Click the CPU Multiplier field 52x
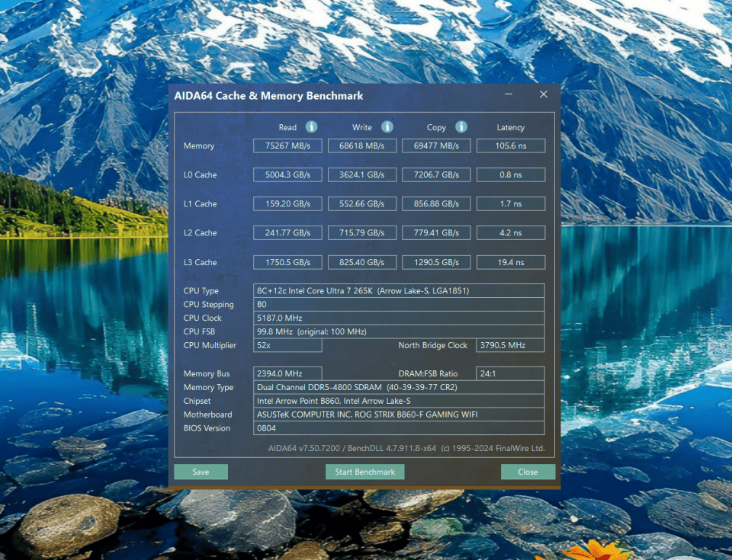 [x=287, y=345]
